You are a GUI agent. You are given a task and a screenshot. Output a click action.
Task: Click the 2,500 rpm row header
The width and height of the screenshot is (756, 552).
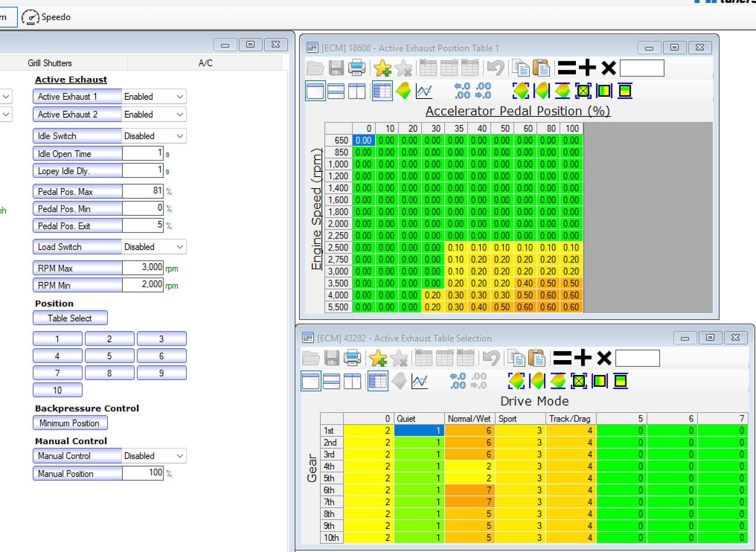tap(339, 248)
